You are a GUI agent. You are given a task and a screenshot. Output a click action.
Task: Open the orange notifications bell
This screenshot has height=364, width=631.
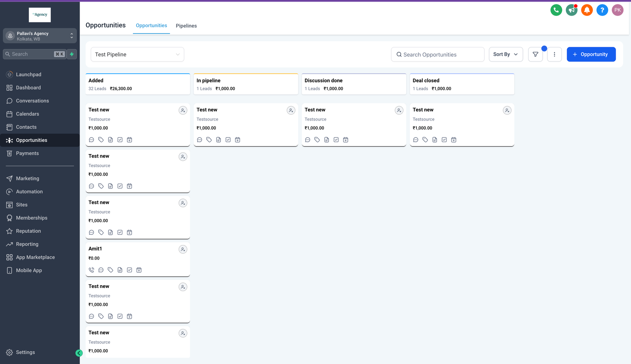pyautogui.click(x=587, y=10)
